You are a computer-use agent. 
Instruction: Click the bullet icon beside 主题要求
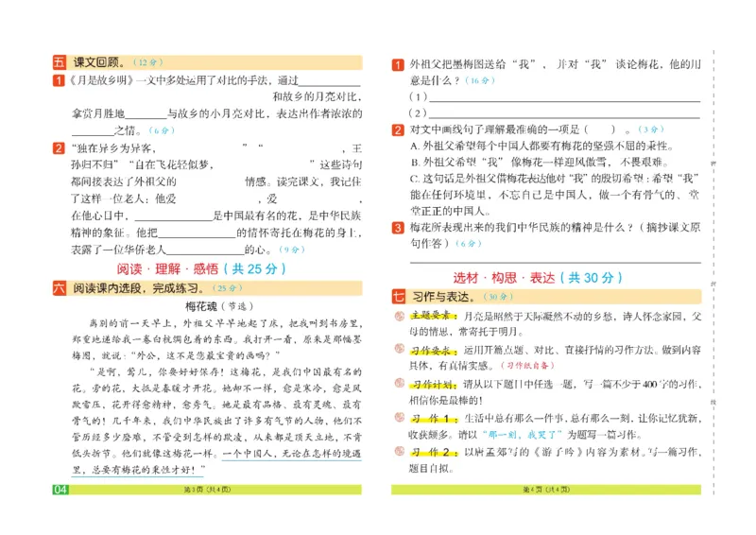click(400, 317)
